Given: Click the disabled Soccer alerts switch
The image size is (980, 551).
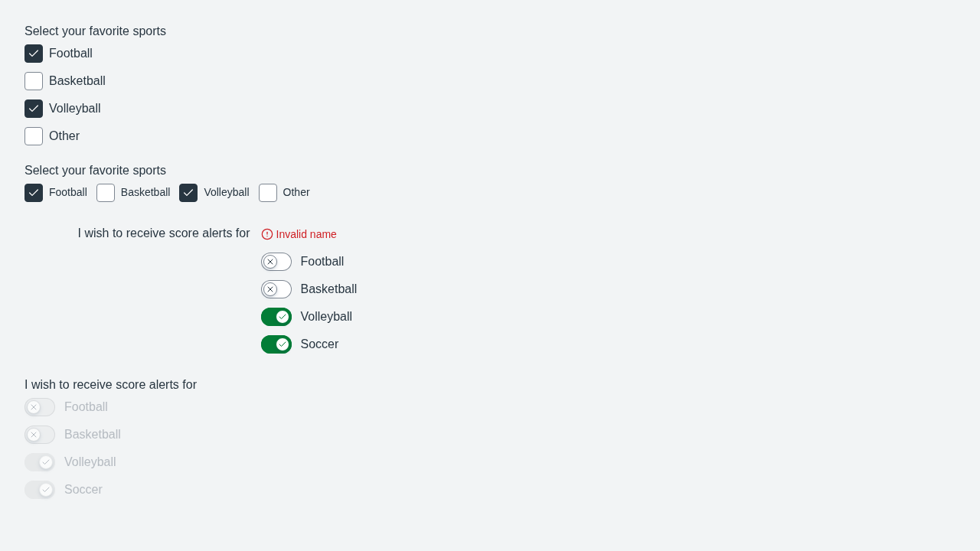Looking at the screenshot, I should coord(40,490).
